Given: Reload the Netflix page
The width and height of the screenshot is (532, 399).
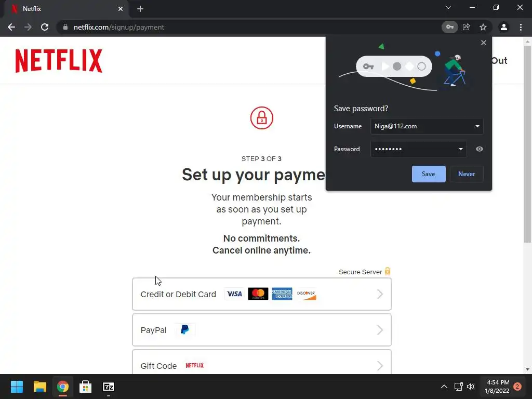Looking at the screenshot, I should tap(45, 27).
